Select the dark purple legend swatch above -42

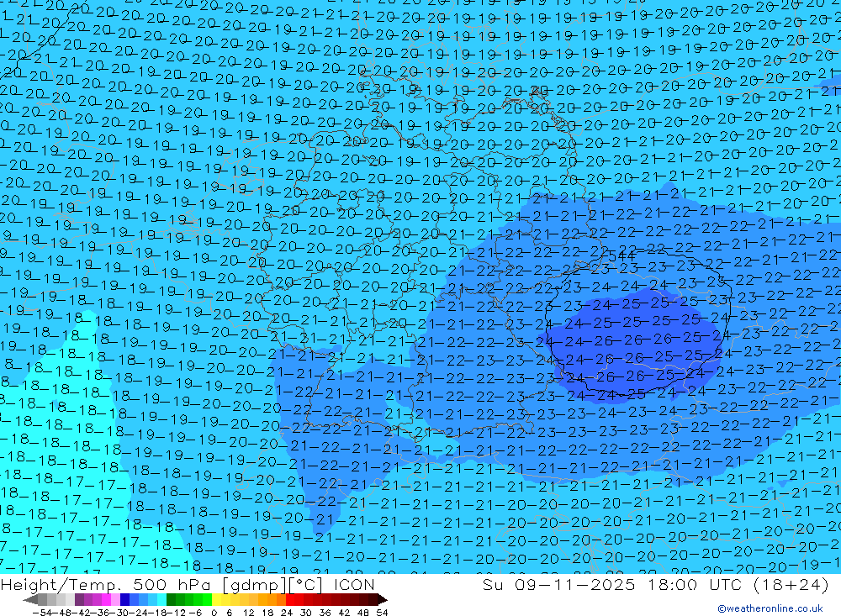coord(79,600)
